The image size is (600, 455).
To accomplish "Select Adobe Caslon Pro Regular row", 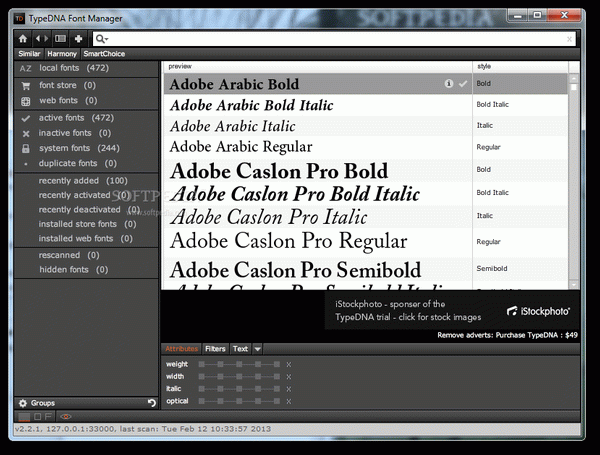I will point(366,241).
